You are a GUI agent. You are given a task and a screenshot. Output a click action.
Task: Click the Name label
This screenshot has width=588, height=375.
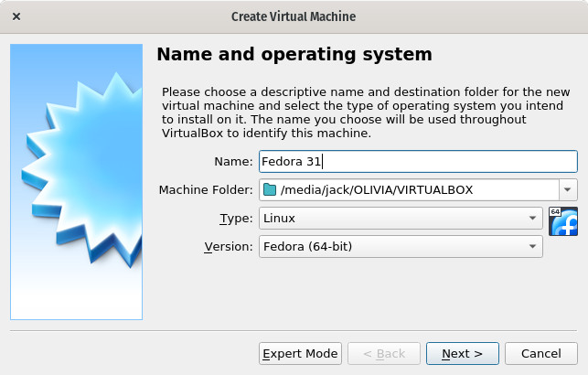click(233, 161)
